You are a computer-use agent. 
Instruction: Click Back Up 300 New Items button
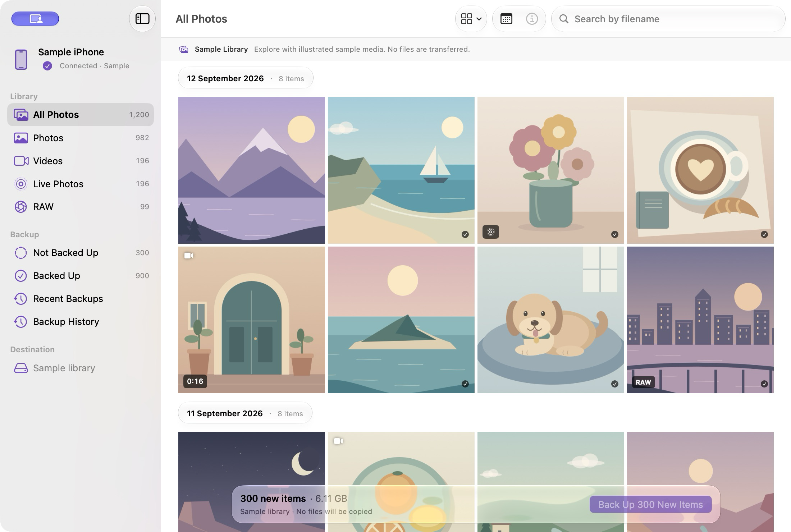pyautogui.click(x=650, y=504)
